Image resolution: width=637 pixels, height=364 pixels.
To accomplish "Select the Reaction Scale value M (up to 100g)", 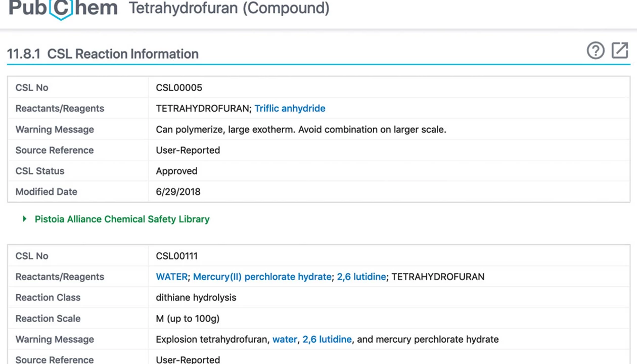I will [188, 318].
